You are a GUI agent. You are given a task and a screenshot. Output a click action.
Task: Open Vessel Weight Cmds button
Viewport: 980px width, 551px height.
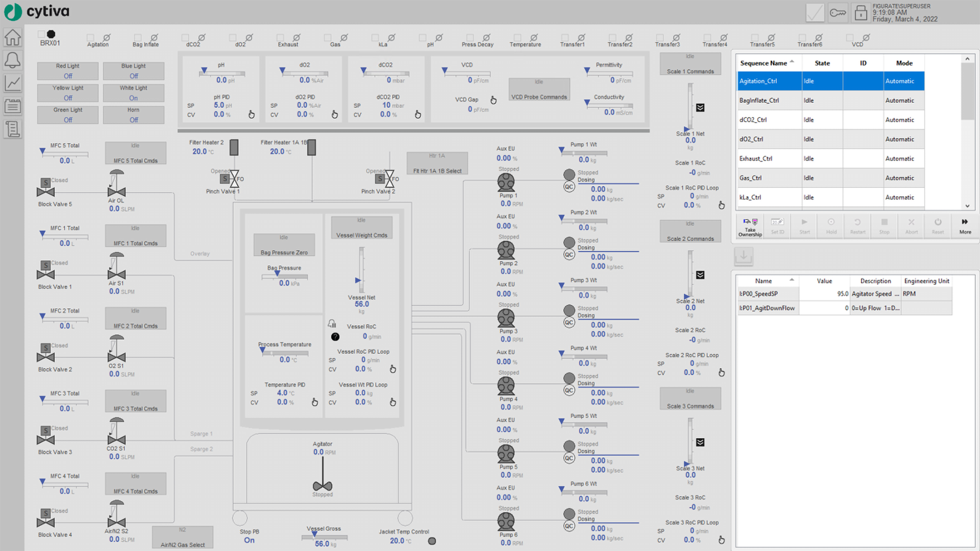[361, 228]
